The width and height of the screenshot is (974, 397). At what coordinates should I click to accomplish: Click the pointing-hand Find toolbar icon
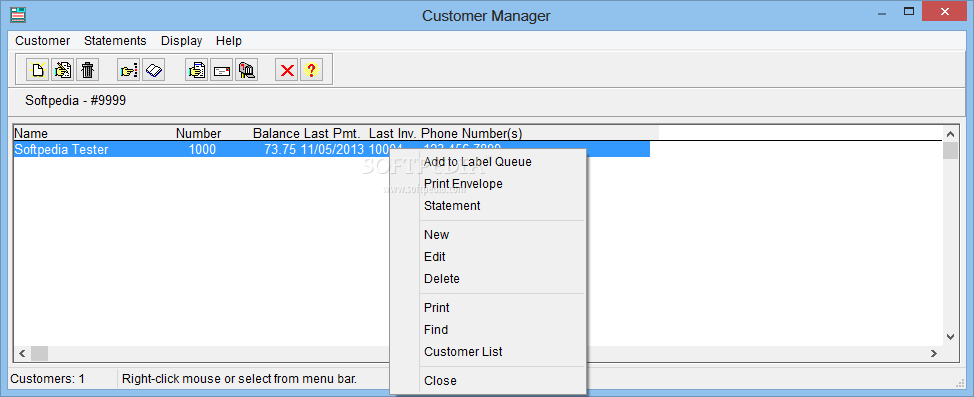(129, 70)
